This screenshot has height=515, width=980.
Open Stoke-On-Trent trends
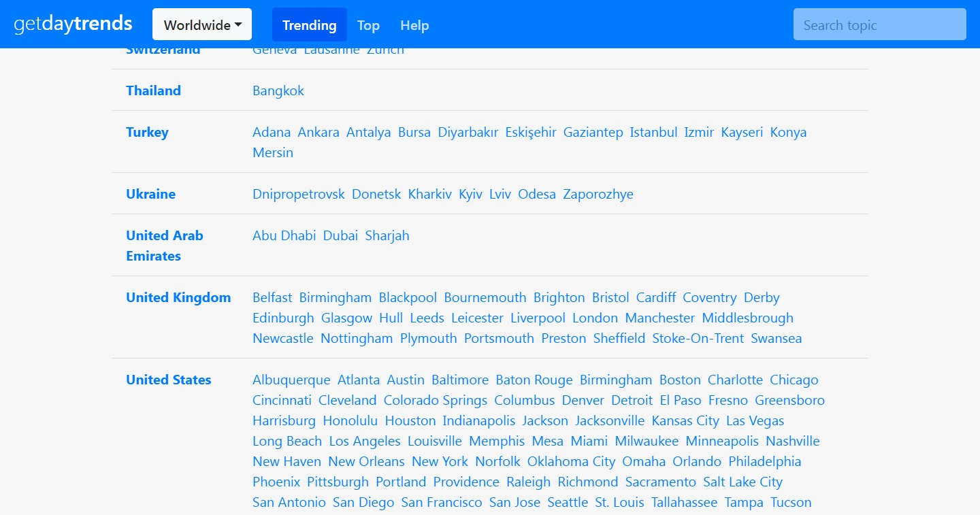pos(698,338)
